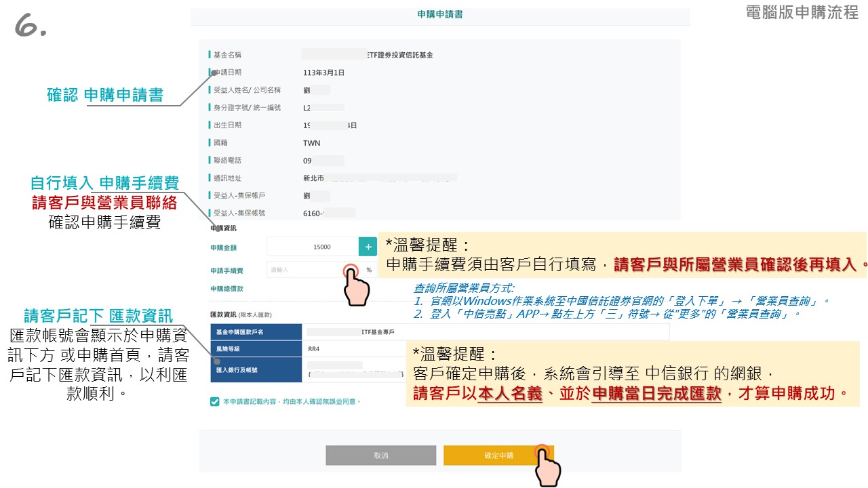868x488 pixels.
Task: Click the 通訊地址 label
Action: (227, 178)
